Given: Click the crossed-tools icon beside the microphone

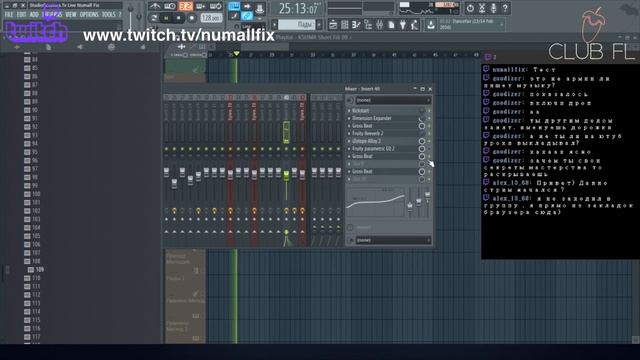Looking at the screenshot, I should coord(482,8).
